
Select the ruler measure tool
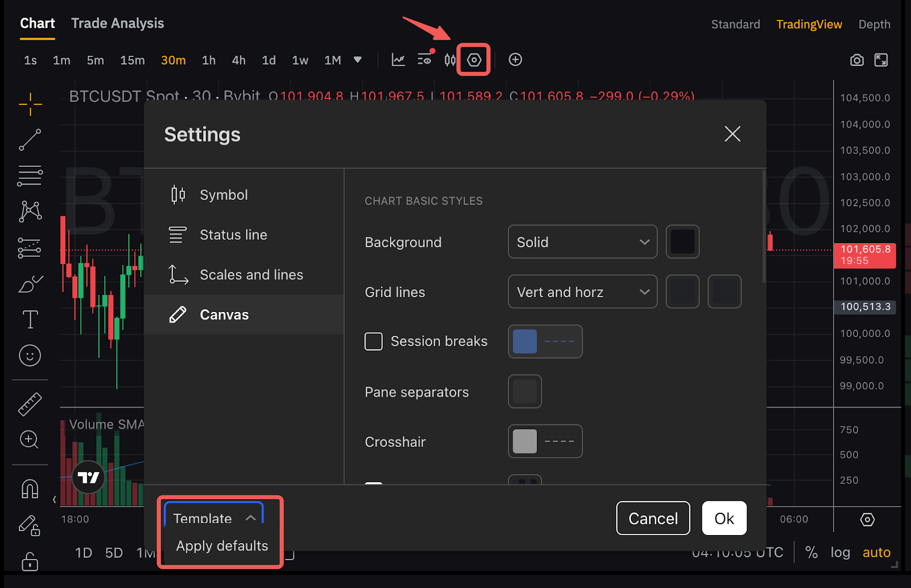pos(30,404)
